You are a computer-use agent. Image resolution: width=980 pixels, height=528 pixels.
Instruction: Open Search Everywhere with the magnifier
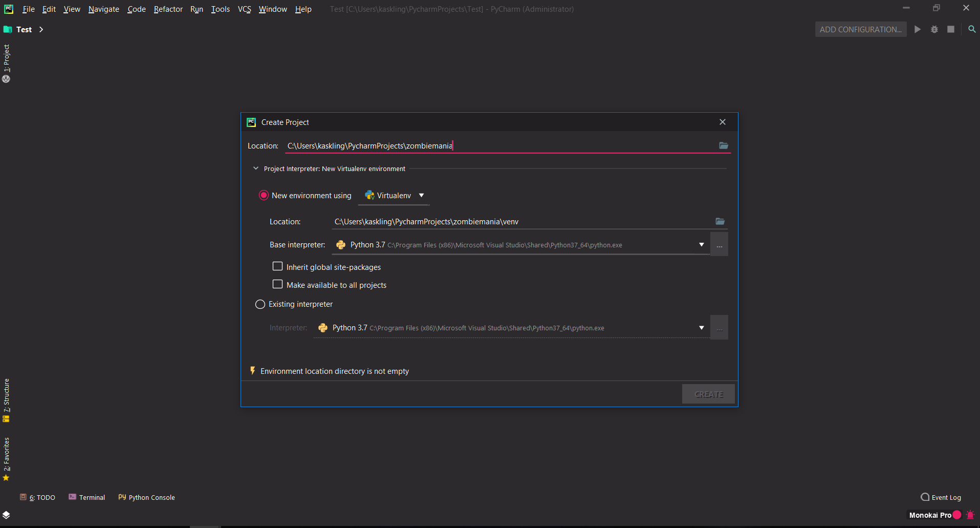(x=972, y=29)
